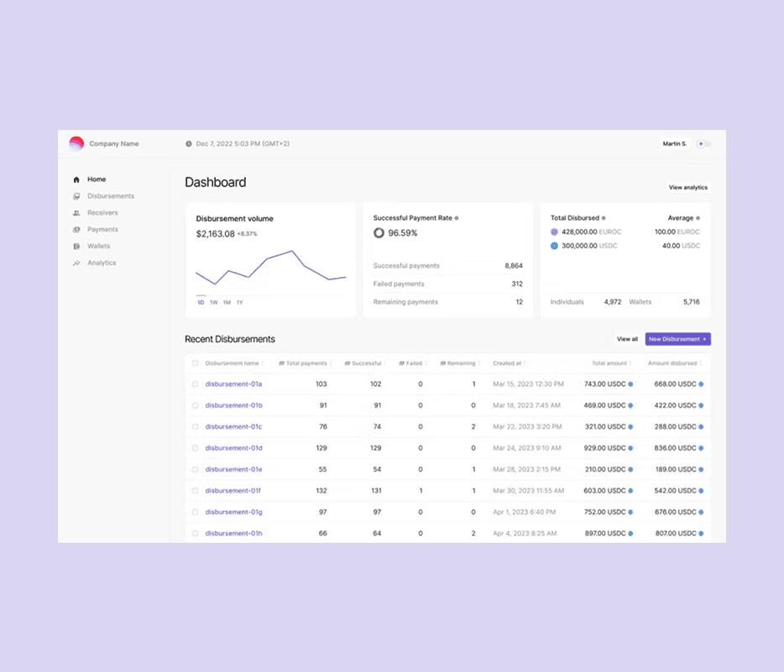Click the Home icon in sidebar
The height and width of the screenshot is (672, 784).
point(76,180)
